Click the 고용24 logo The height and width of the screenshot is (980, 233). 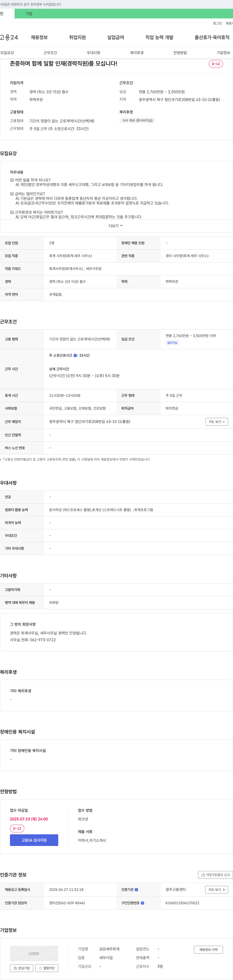[x=9, y=37]
